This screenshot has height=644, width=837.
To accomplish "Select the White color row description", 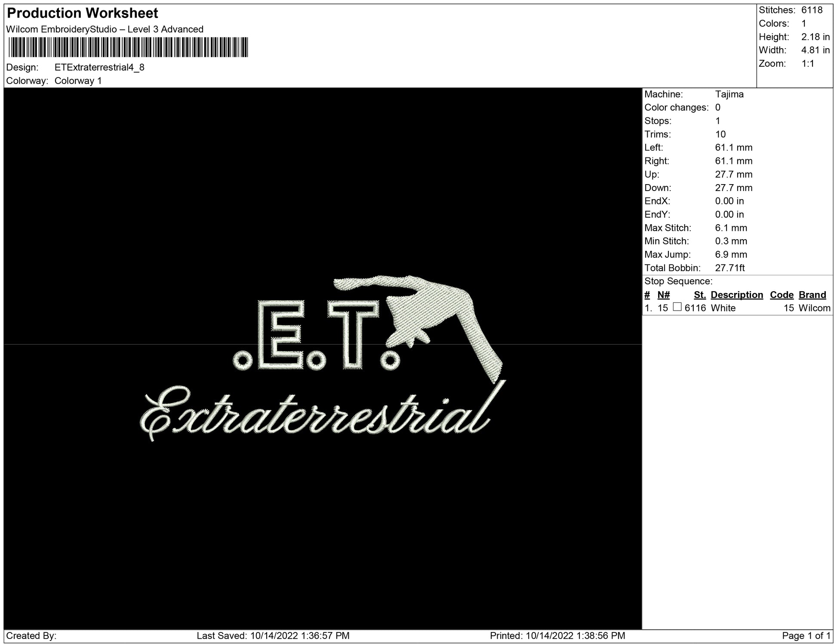I will click(723, 308).
